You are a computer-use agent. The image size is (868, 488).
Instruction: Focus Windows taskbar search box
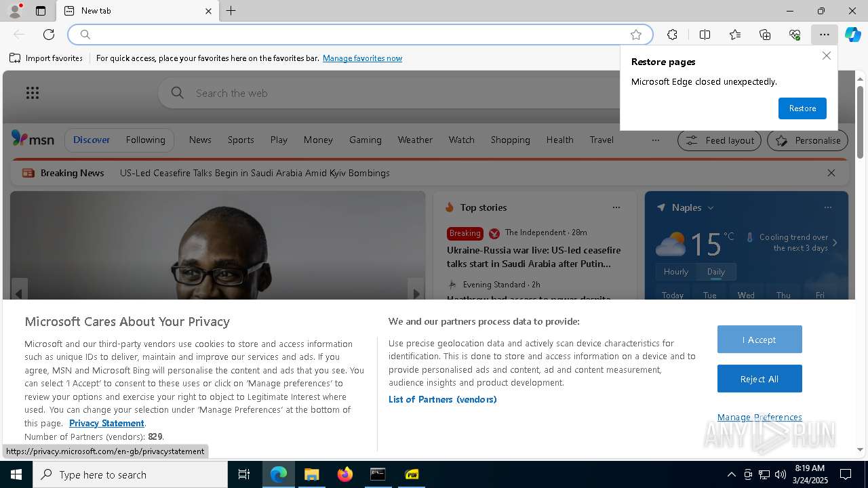click(130, 474)
